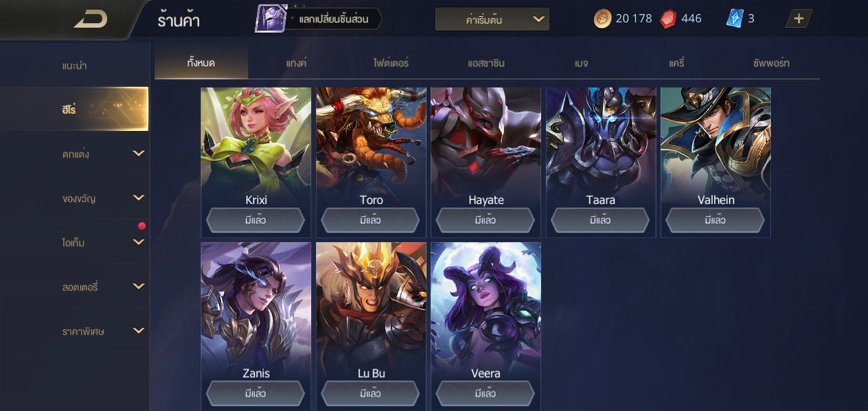
Task: Tap the blue voucher currency icon
Action: [734, 19]
